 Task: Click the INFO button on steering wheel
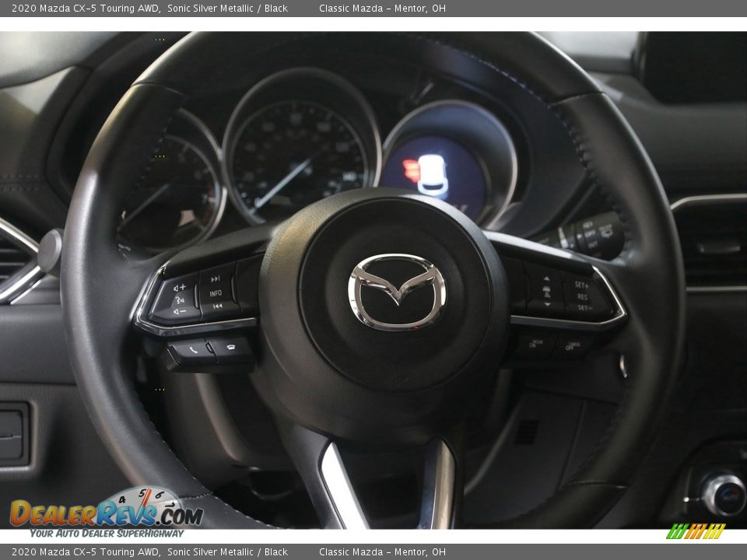coord(216,293)
